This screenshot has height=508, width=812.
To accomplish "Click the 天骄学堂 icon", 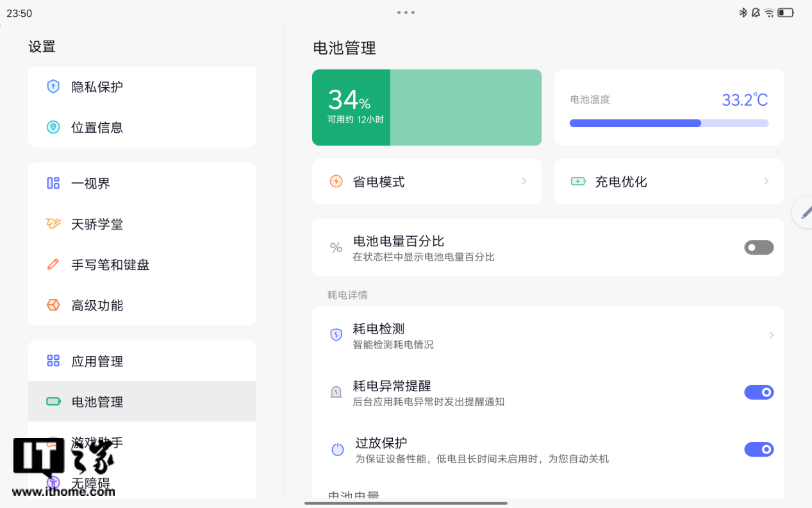I will click(53, 224).
